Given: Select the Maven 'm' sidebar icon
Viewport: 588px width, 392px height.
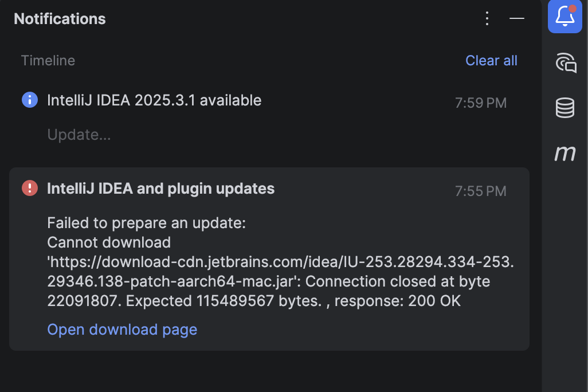Looking at the screenshot, I should pos(565,153).
